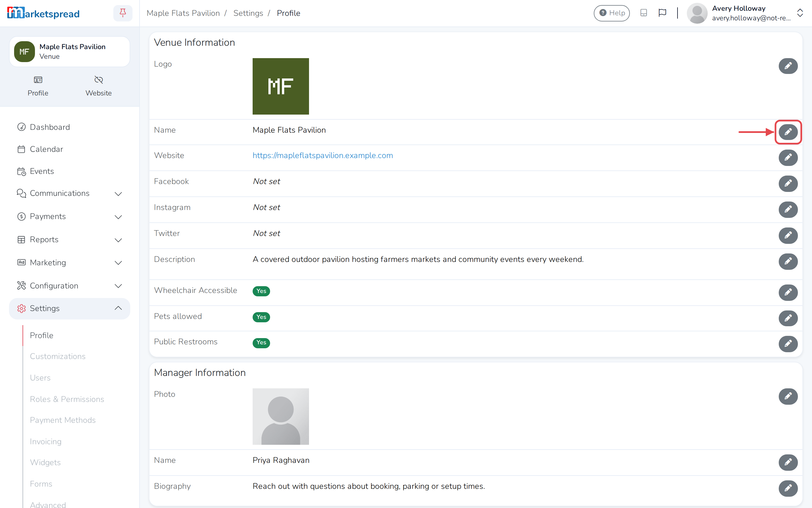Viewport: 812px width, 508px height.
Task: Edit the Wheelchair Accessible setting
Action: [x=788, y=292]
